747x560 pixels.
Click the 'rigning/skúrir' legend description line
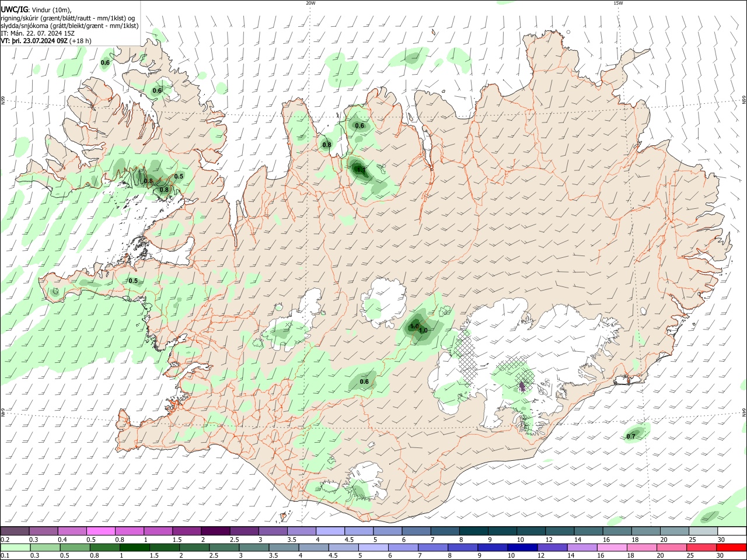coord(67,17)
